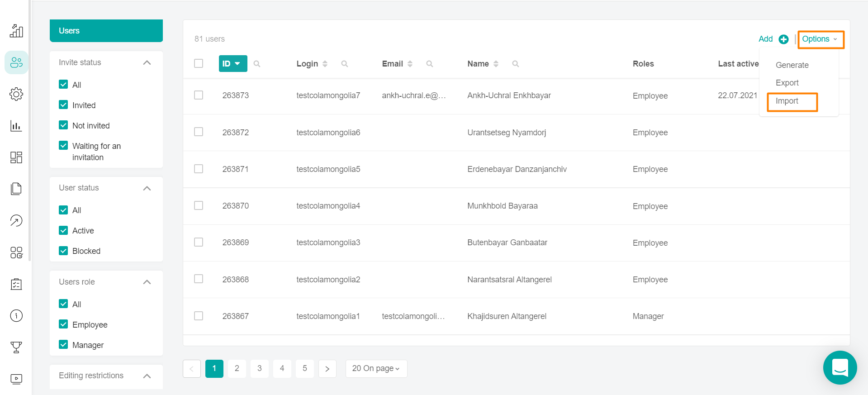
Task: Open the video player icon in sidebar
Action: 16,379
